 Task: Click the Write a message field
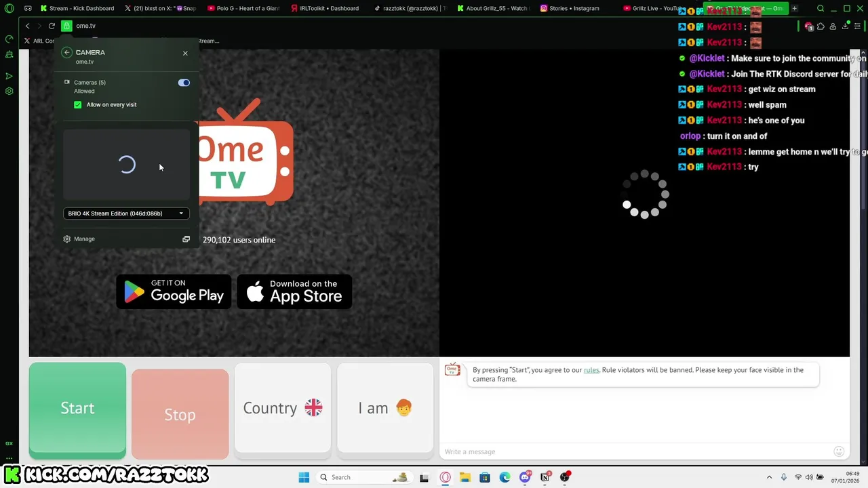[636, 451]
